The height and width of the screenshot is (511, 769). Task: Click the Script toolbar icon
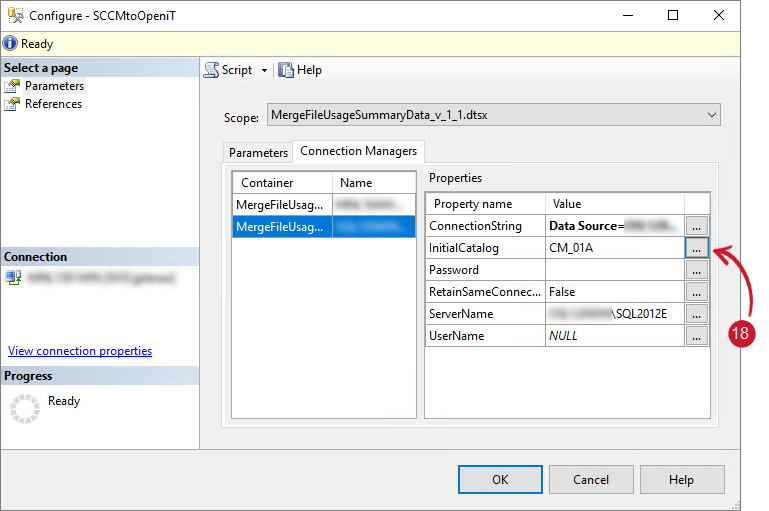(x=211, y=70)
